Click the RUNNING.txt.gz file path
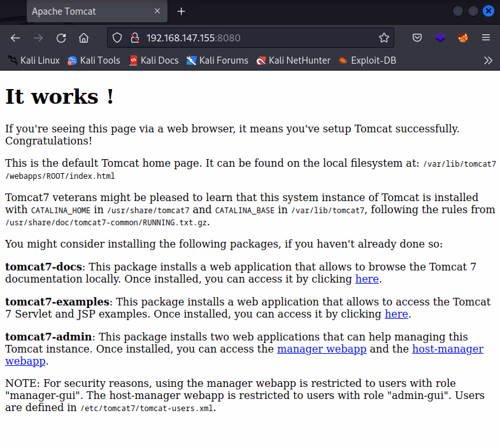The height and width of the screenshot is (448, 500). pos(106,223)
